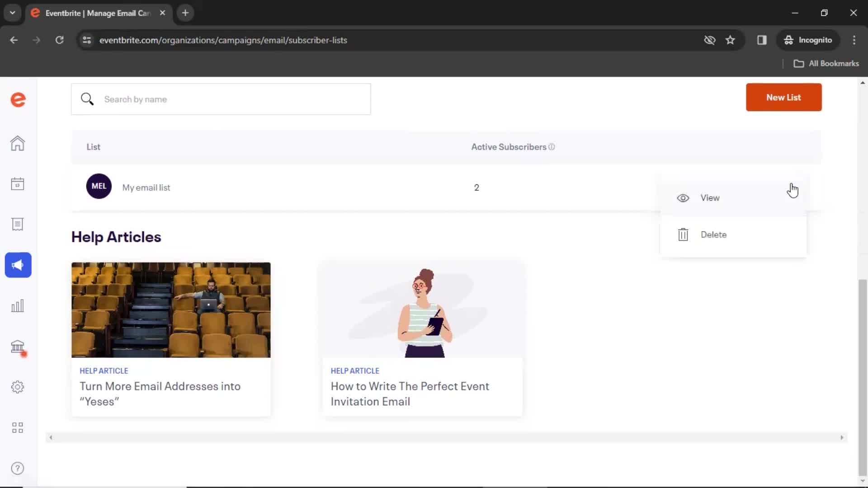Click the Eventbrite home icon in sidebar
Viewport: 868px width, 488px height.
click(x=17, y=143)
